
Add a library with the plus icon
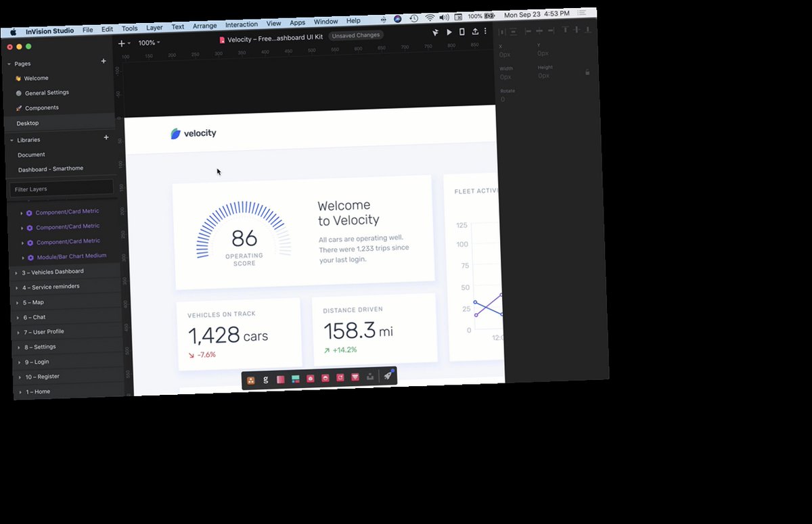(x=106, y=138)
